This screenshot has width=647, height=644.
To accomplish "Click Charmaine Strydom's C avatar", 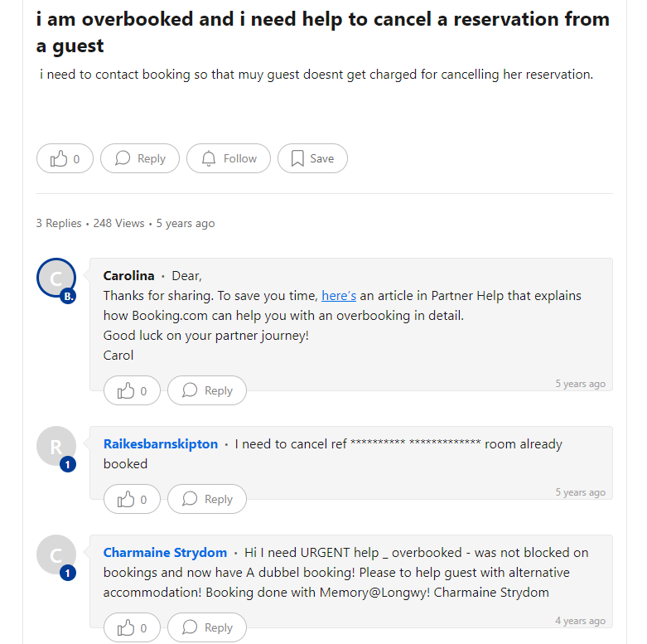I will pos(56,554).
